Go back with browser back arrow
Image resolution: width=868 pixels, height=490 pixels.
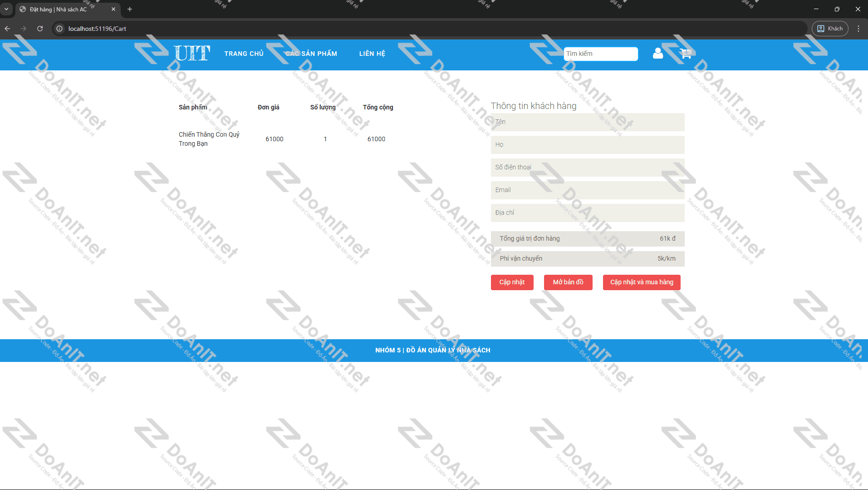pos(7,29)
